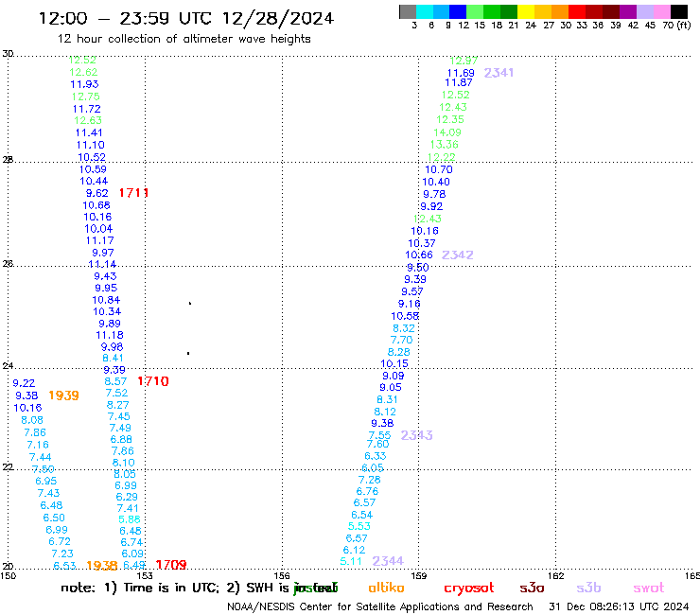The height and width of the screenshot is (615, 700).
Task: Select the purple swatch in the legend bar
Action: tap(628, 11)
